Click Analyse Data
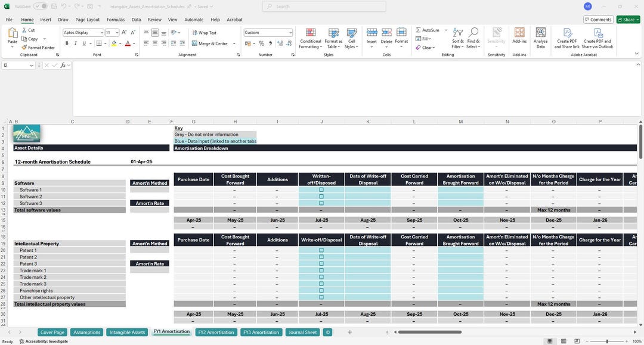This screenshot has height=345, width=644. coord(540,39)
